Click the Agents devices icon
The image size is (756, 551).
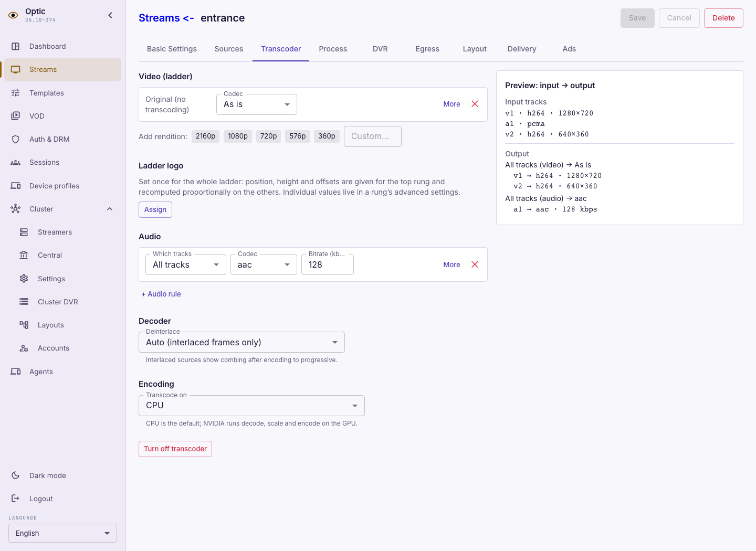click(x=16, y=372)
